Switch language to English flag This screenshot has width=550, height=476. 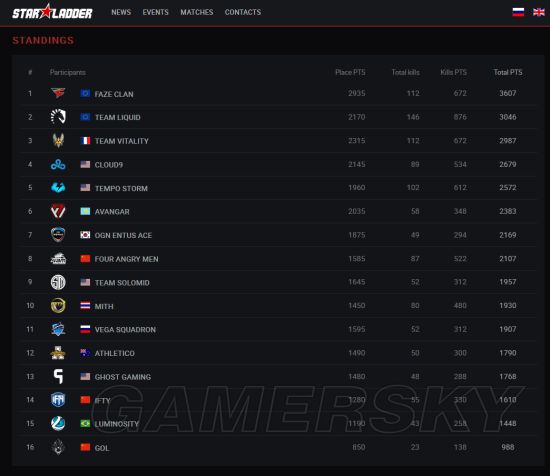click(x=539, y=12)
